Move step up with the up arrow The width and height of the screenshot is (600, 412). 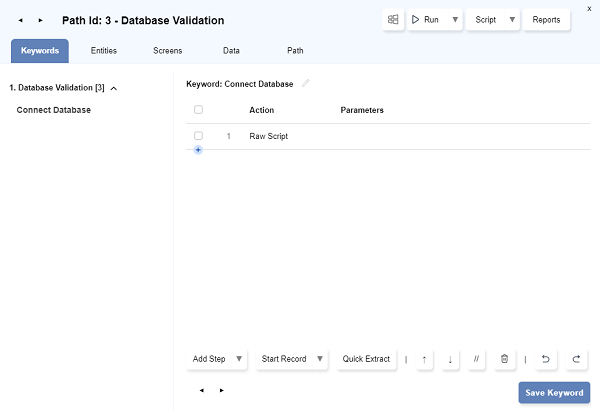click(423, 359)
